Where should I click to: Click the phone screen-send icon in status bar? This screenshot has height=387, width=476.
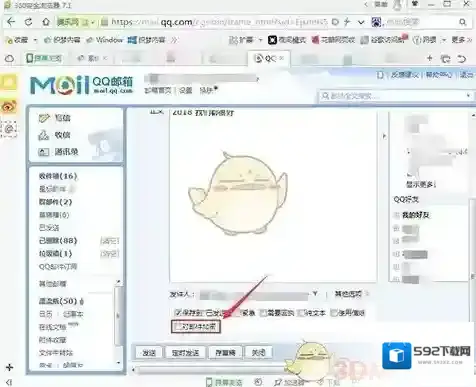(209, 382)
